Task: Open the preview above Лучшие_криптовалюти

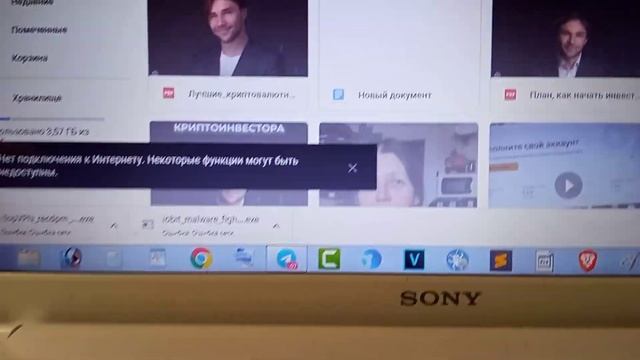Action: [228, 38]
